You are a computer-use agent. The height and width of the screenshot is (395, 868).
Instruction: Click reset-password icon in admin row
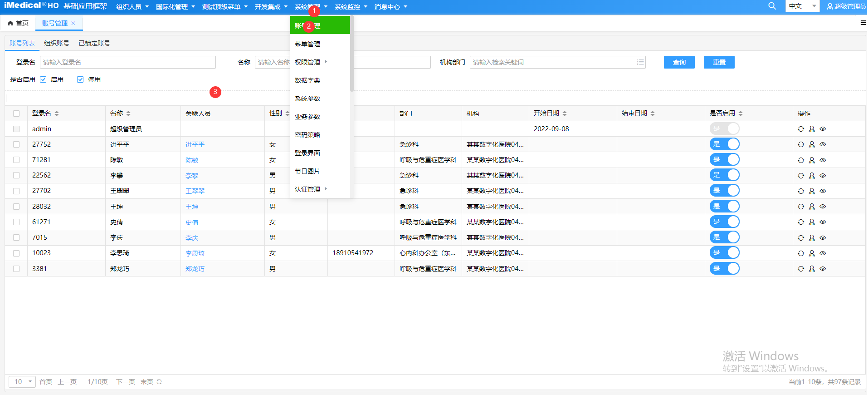(801, 129)
